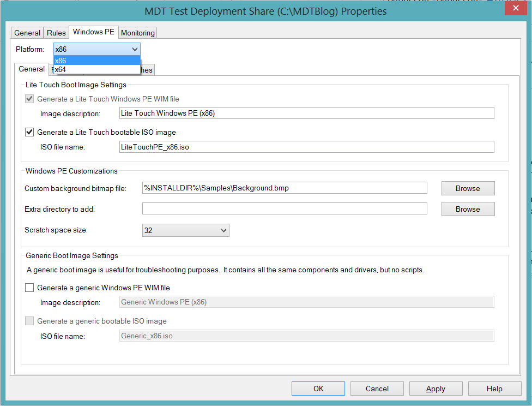Click the Generate generic bootable ISO image checkbox
Image resolution: width=532 pixels, height=406 pixels.
click(29, 321)
